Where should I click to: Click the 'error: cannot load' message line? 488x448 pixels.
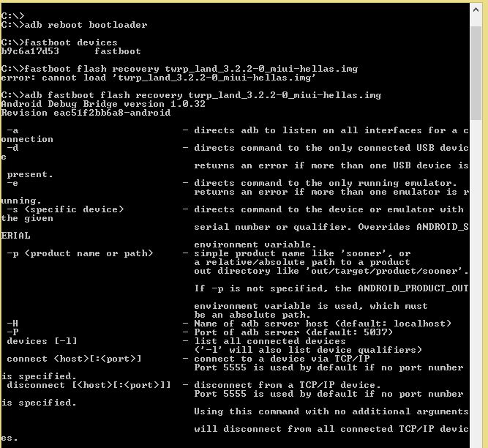click(x=159, y=78)
